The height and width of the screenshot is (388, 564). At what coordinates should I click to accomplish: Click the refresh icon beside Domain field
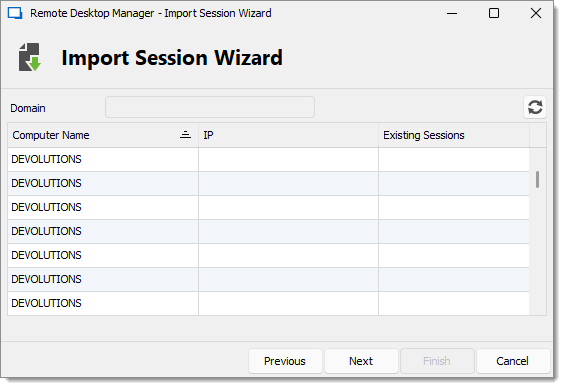coord(535,107)
